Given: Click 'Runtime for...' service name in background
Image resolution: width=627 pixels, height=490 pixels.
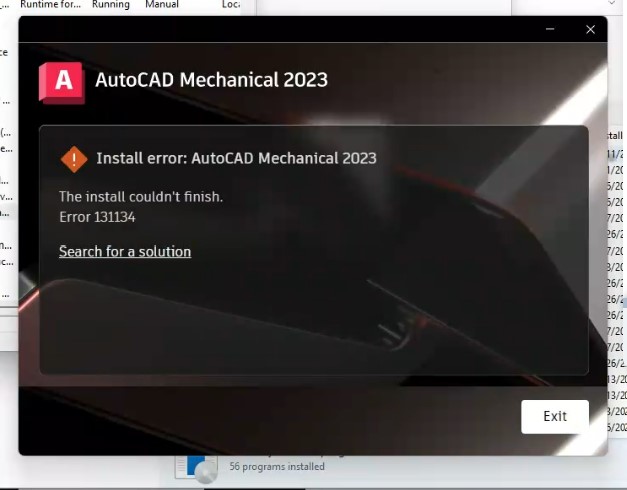Looking at the screenshot, I should (50, 5).
